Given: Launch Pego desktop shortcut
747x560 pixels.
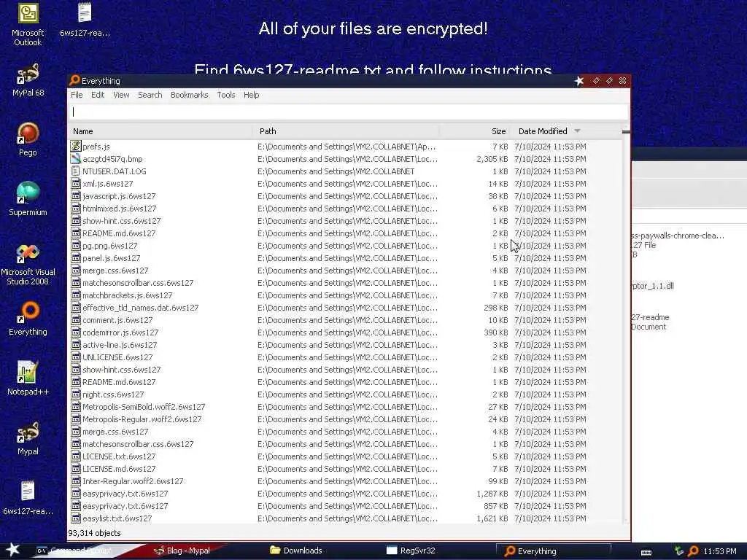Looking at the screenshot, I should click(x=28, y=139).
